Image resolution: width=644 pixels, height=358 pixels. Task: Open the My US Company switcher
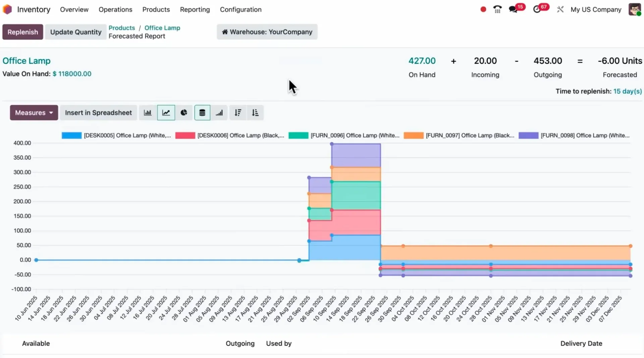596,9
